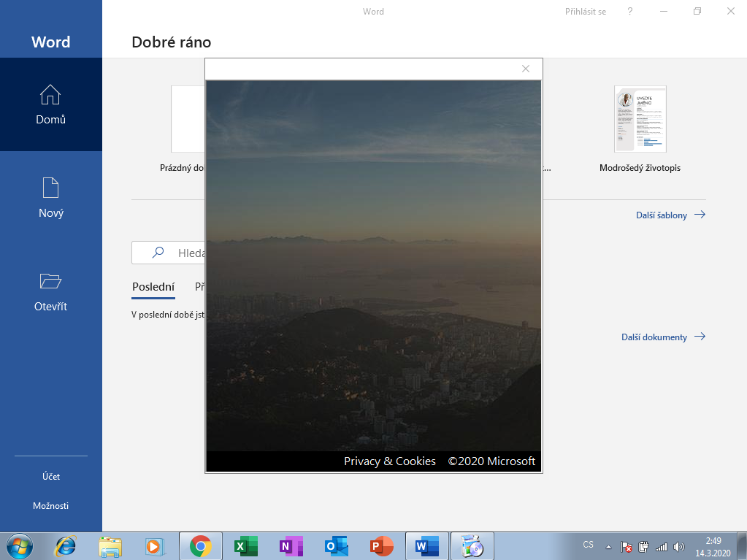Close the sign-in dialog with the X

(x=525, y=69)
